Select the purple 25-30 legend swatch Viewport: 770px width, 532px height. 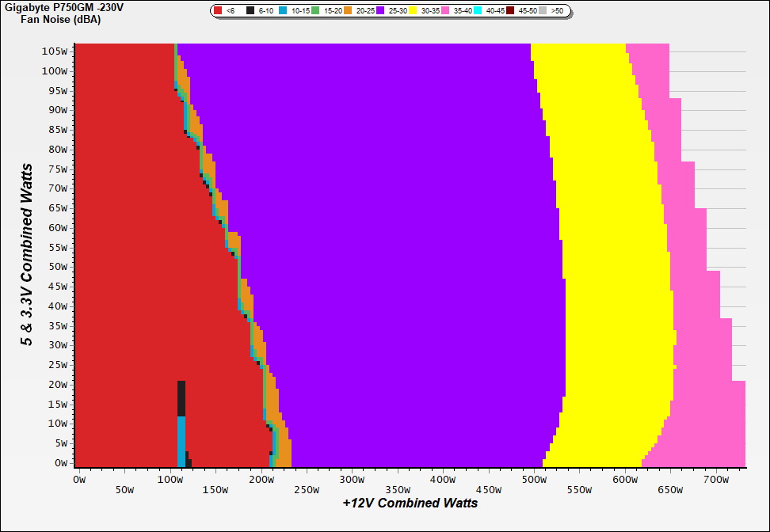pos(380,11)
